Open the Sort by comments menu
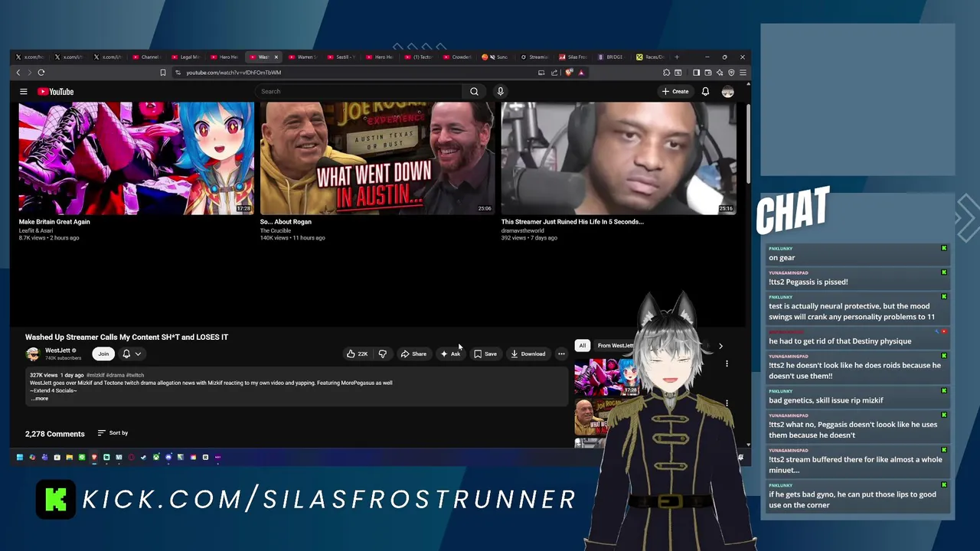Viewport: 980px width, 551px height. (x=113, y=433)
